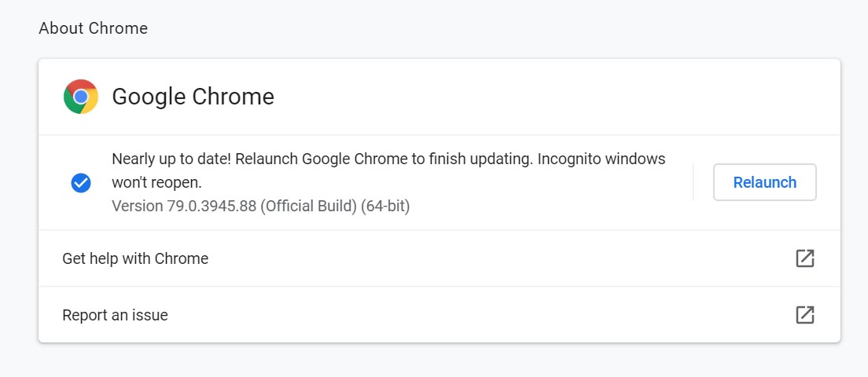Image resolution: width=868 pixels, height=377 pixels.
Task: Click the version number 79.0.3945.88
Action: tap(212, 207)
